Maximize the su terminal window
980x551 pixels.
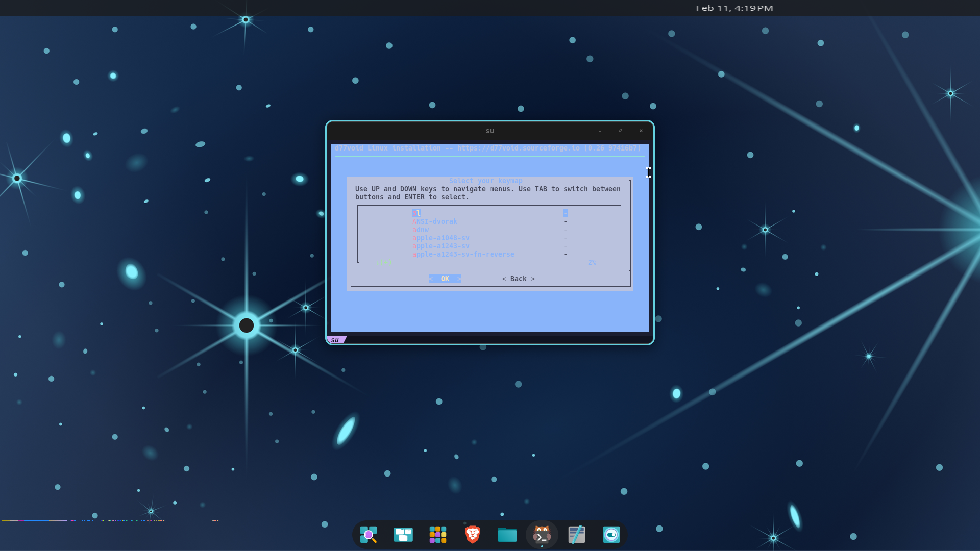[621, 131]
